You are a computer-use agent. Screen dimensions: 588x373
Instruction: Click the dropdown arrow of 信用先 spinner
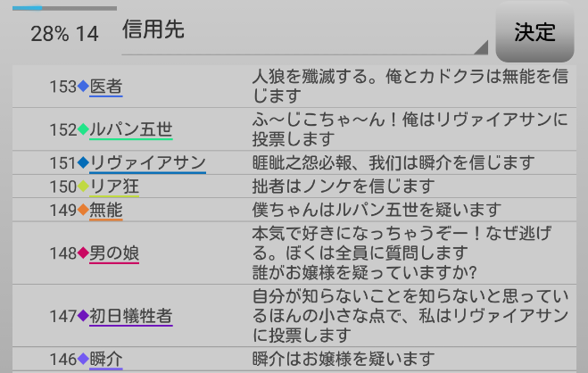tap(482, 47)
